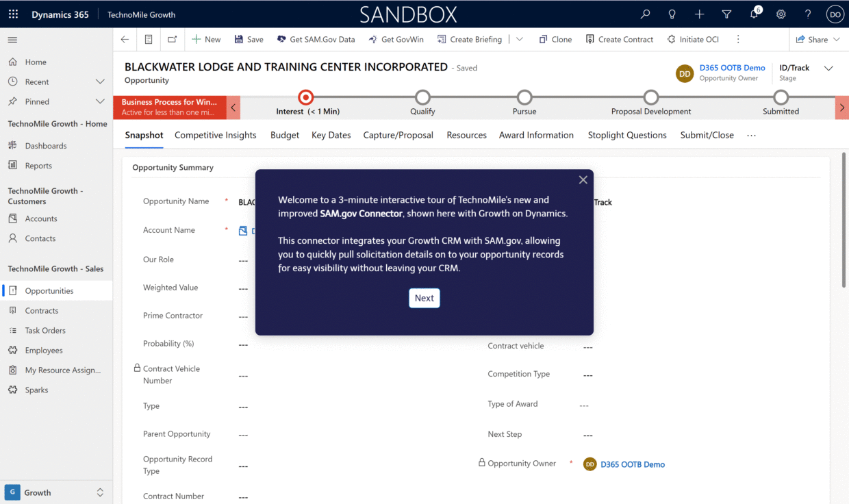Click the help question mark icon
Image resolution: width=849 pixels, height=504 pixels.
(x=808, y=14)
